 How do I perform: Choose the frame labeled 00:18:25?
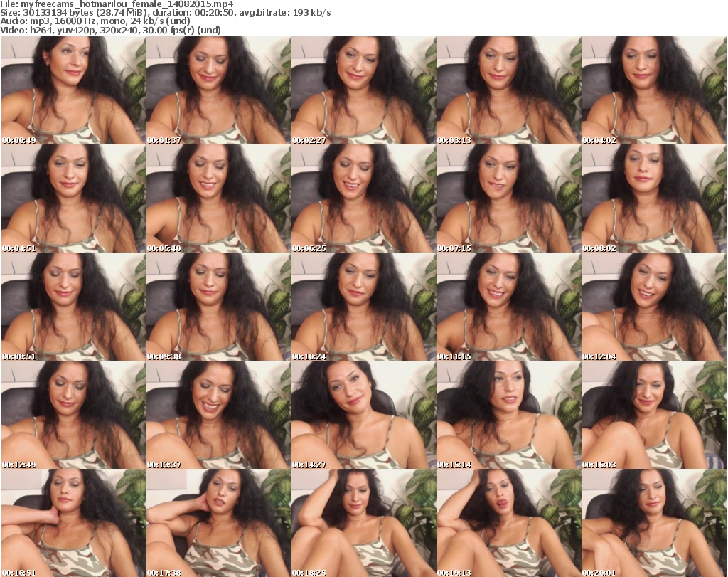pyautogui.click(x=363, y=523)
